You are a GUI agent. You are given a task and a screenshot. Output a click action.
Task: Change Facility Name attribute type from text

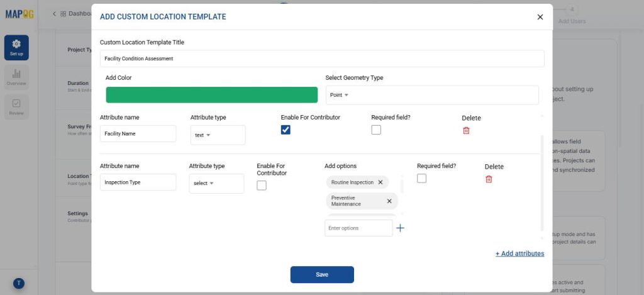click(x=218, y=135)
